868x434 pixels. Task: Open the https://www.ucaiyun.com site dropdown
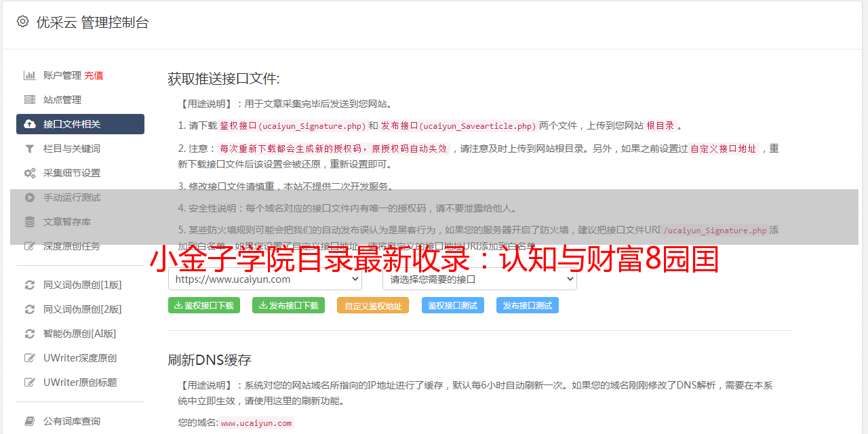click(x=265, y=279)
